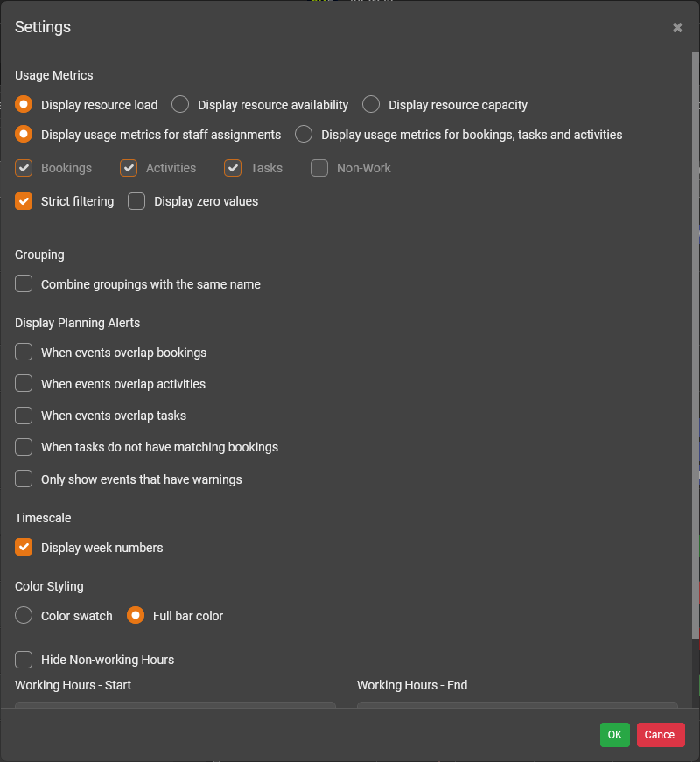The image size is (700, 762).
Task: Toggle the Non-Work checkbox
Action: (320, 168)
